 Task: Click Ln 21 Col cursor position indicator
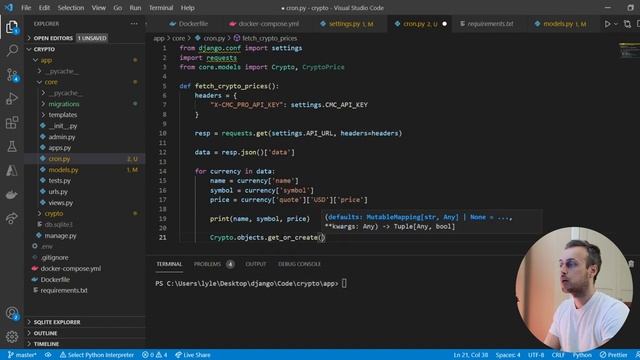[471, 355]
